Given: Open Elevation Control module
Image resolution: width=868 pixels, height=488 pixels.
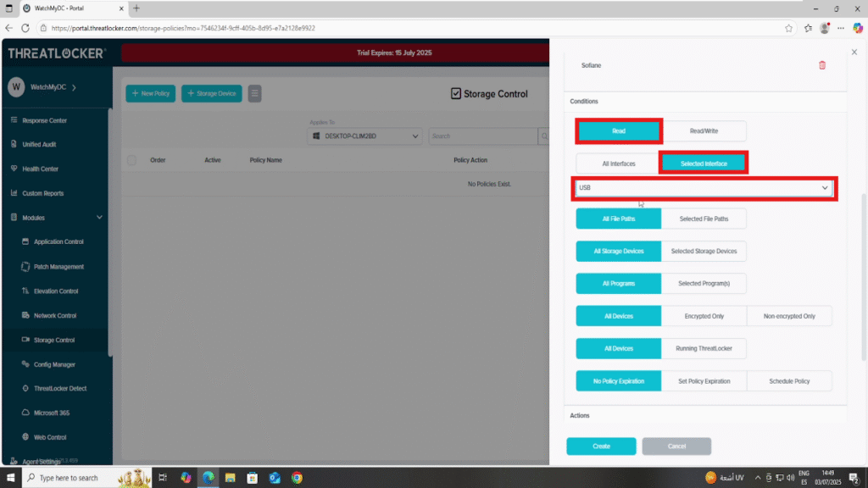Looking at the screenshot, I should pos(56,291).
